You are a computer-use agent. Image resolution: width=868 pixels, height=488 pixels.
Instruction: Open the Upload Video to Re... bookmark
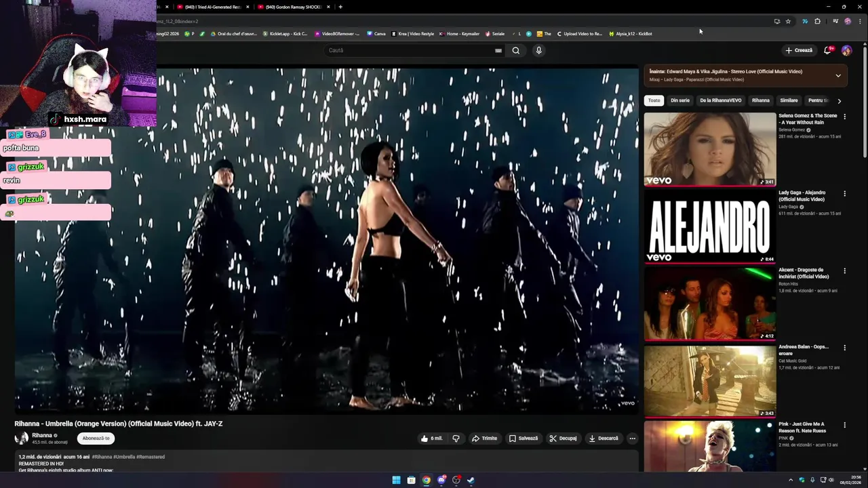[579, 33]
